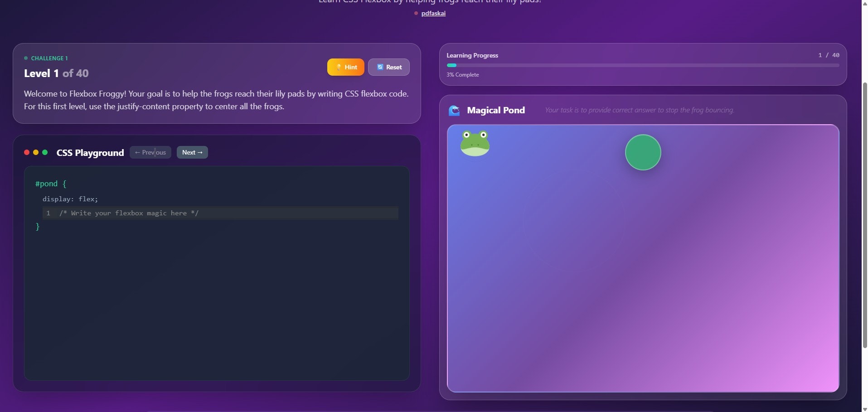This screenshot has width=868, height=412.
Task: Click the blue refresh icon inside Reset
Action: point(379,67)
